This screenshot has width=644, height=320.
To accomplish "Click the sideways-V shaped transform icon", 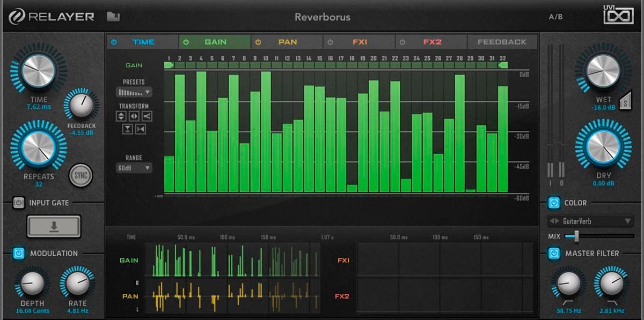I will tap(147, 116).
